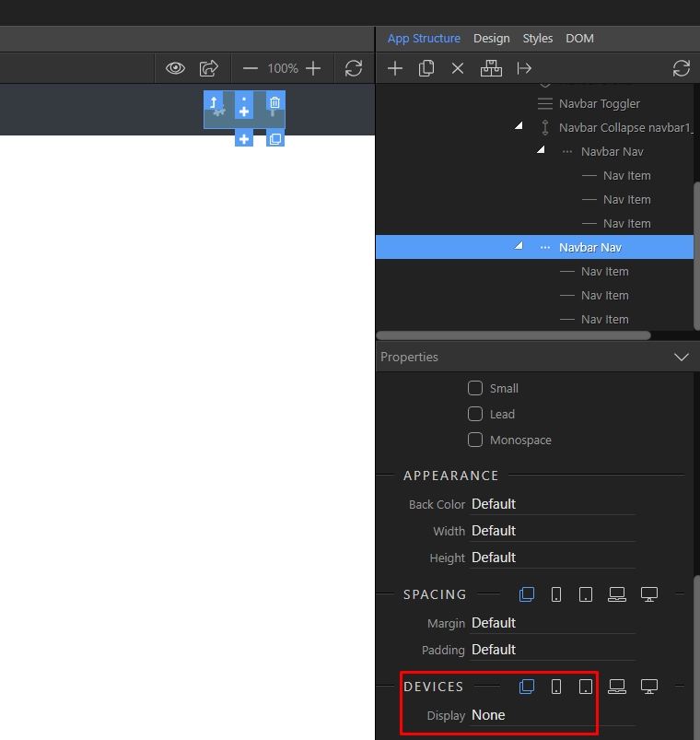Select the Navbar Collapse navbar1_ row

pyautogui.click(x=535, y=128)
